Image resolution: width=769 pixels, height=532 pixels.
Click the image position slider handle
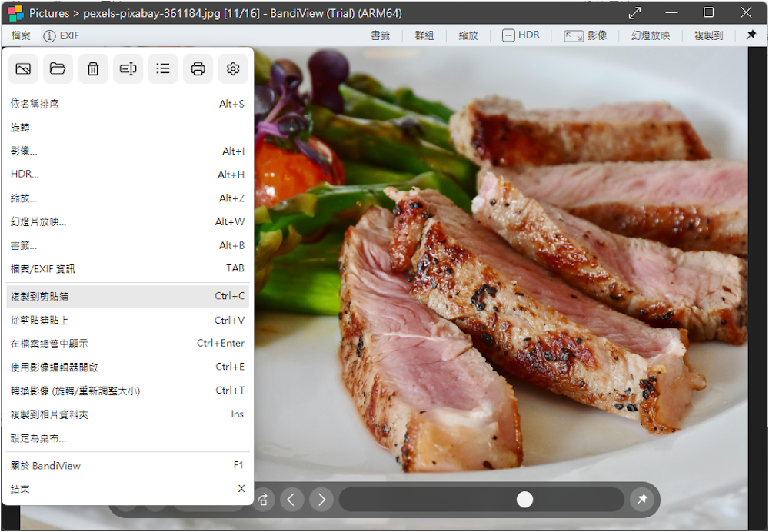(x=524, y=500)
